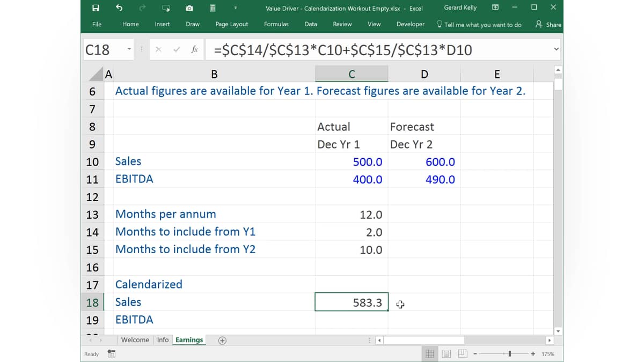This screenshot has width=644, height=362.
Task: Click the next sheet navigation arrow
Action: point(101,340)
